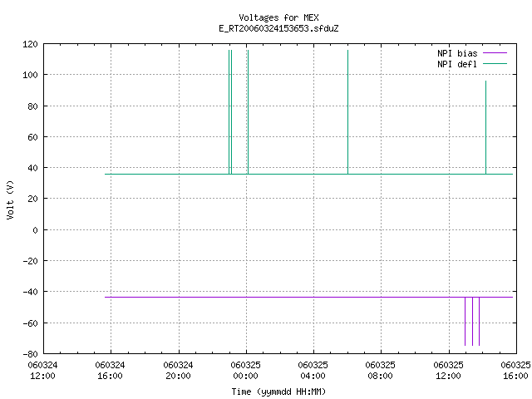Image resolution: width=532 pixels, height=399 pixels.
Task: Click the y-axis tick label 80
Action: coord(32,106)
